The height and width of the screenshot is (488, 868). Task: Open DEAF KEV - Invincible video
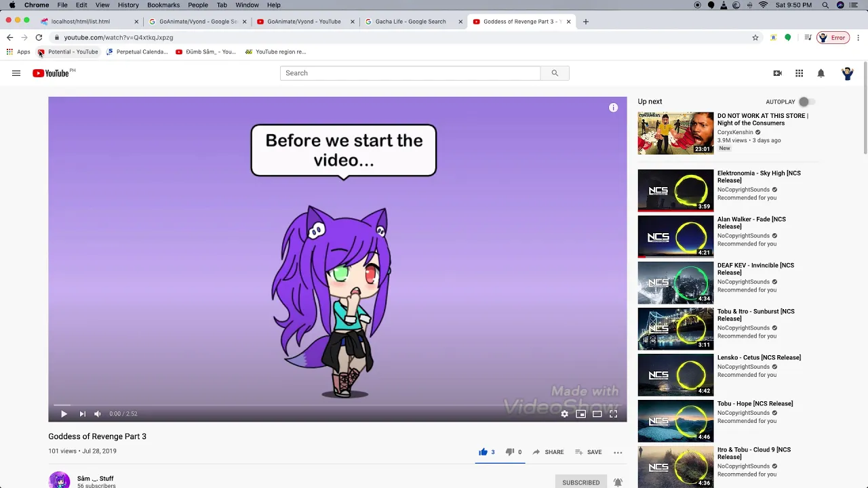[x=755, y=269]
